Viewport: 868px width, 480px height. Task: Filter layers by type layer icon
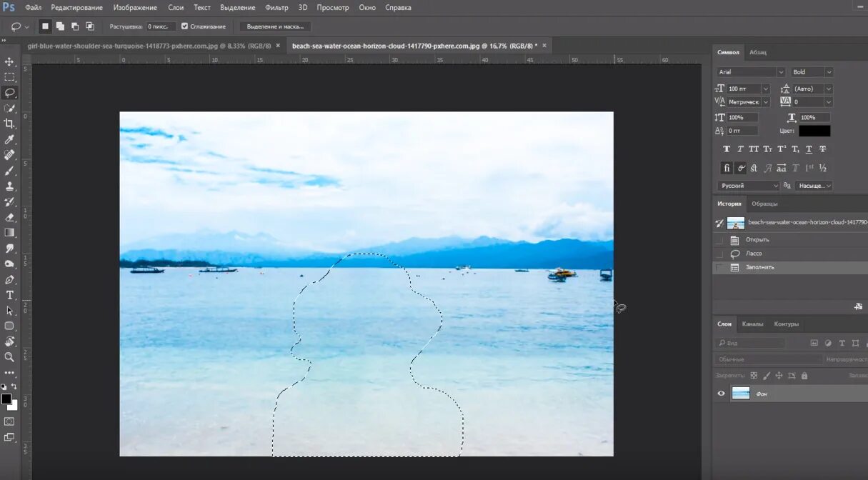[842, 344]
